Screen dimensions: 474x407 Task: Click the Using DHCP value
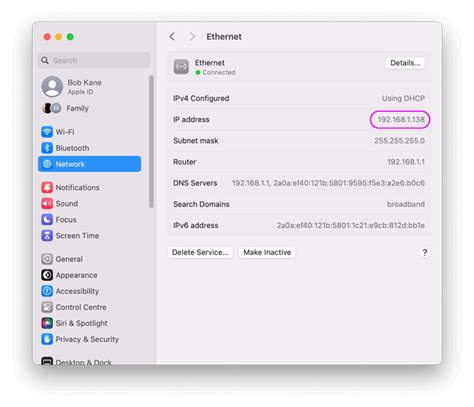click(x=403, y=98)
